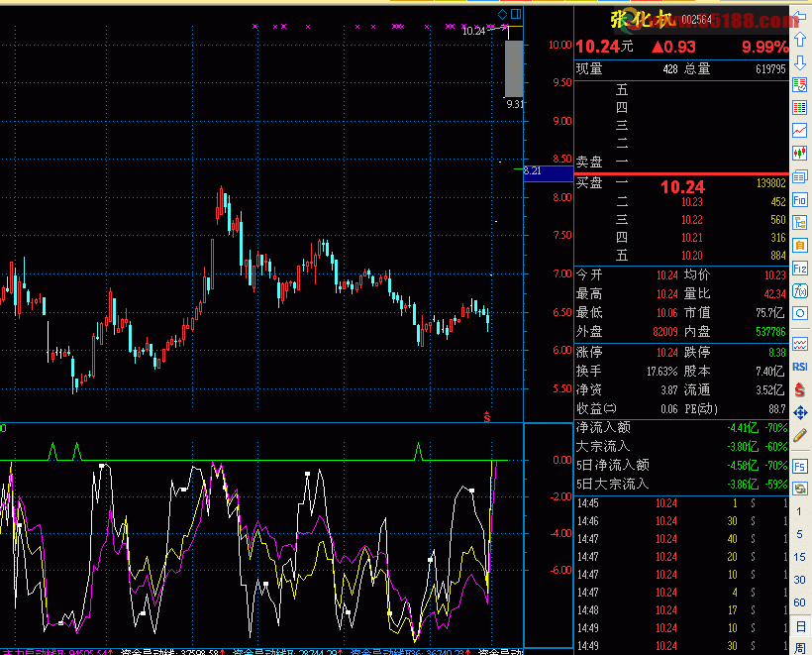Image resolution: width=812 pixels, height=655 pixels.
Task: Select the weekly 周 period
Action: pos(800,648)
